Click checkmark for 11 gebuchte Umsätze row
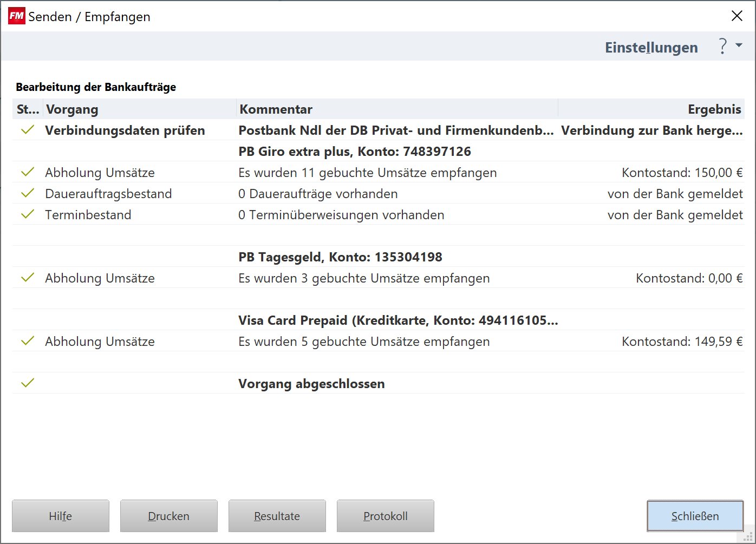 (28, 172)
